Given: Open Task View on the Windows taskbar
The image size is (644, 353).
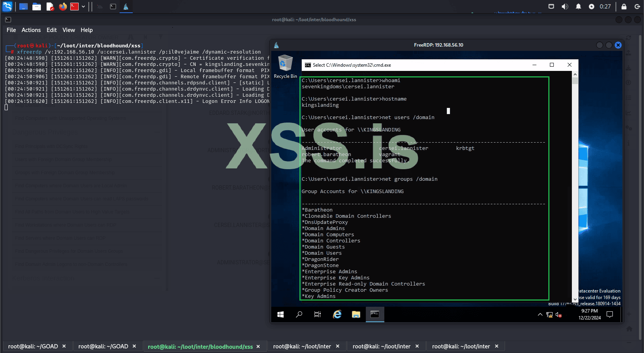Looking at the screenshot, I should tap(318, 314).
